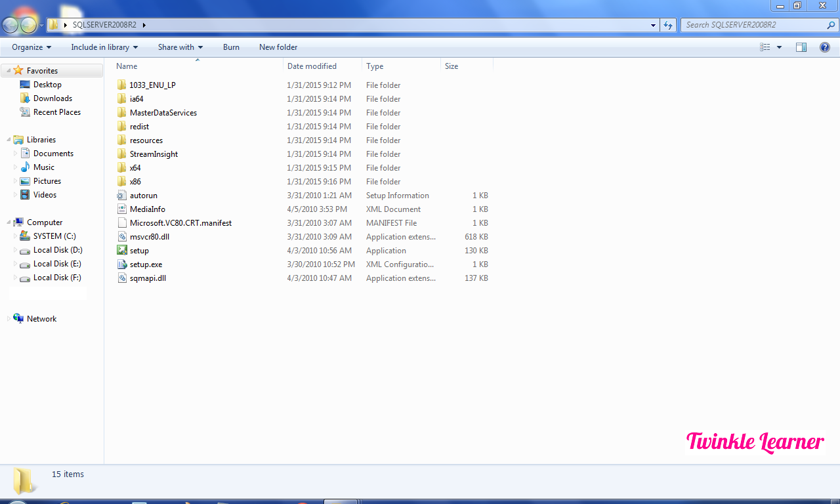This screenshot has width=840, height=504.
Task: Expand the Network node arrow
Action: pos(9,319)
